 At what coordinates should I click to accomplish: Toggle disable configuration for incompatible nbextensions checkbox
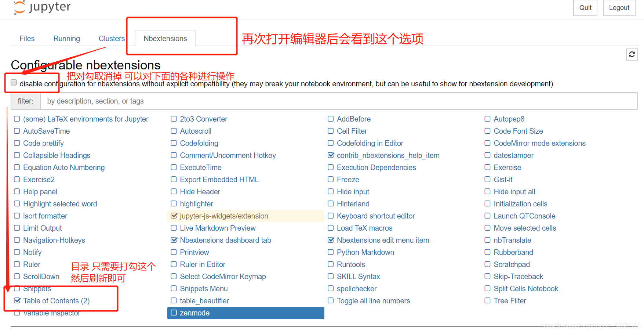point(14,83)
